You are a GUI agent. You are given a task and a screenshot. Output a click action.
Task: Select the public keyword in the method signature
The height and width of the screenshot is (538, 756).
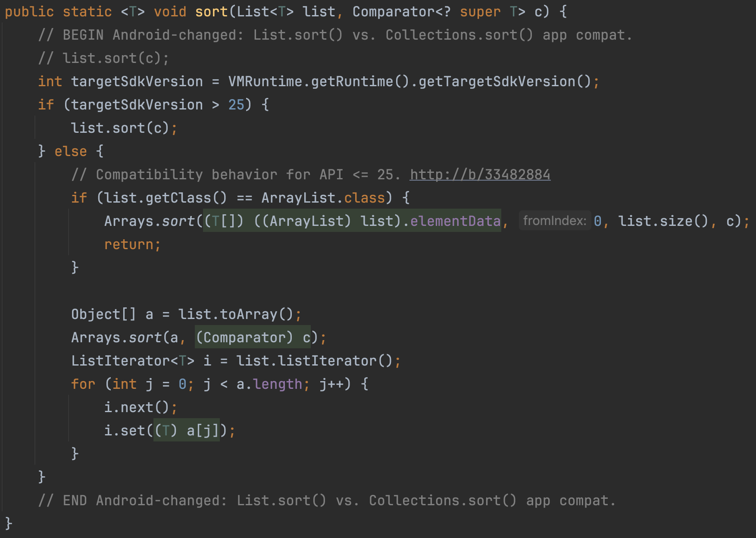29,12
